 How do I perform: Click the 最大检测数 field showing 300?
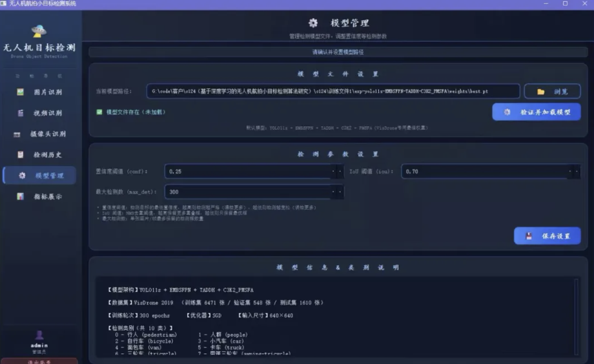[254, 192]
